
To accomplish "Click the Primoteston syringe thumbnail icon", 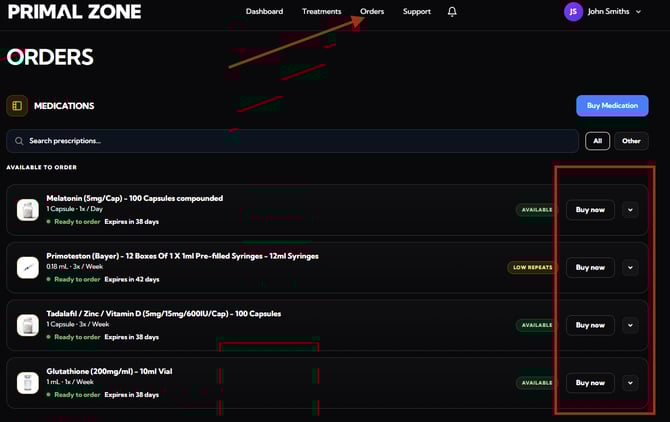I will 28,267.
